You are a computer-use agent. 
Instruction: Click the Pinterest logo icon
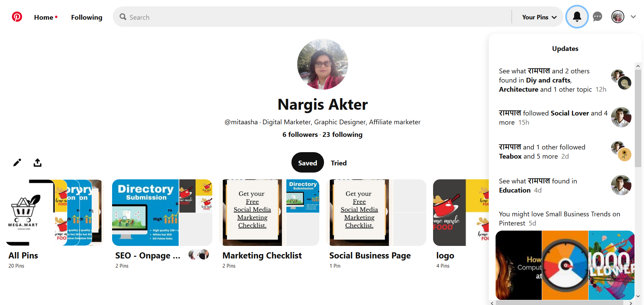pyautogui.click(x=17, y=17)
